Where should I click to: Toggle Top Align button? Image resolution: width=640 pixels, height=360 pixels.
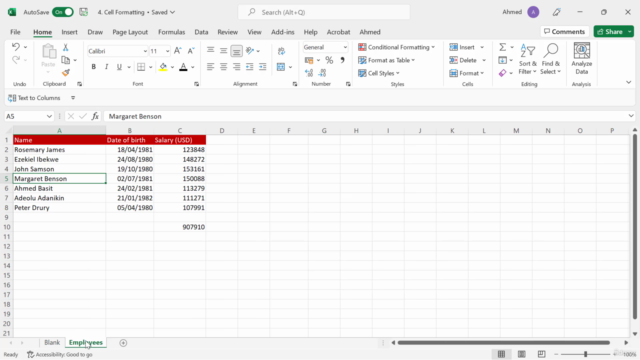(210, 51)
